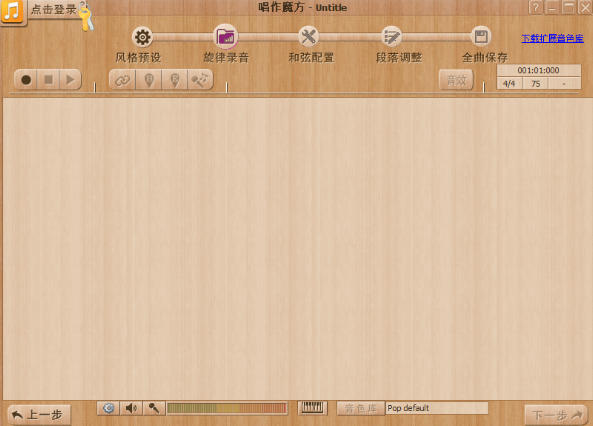Open the 下载扩展音色库 download link
The image size is (593, 426).
click(x=553, y=38)
